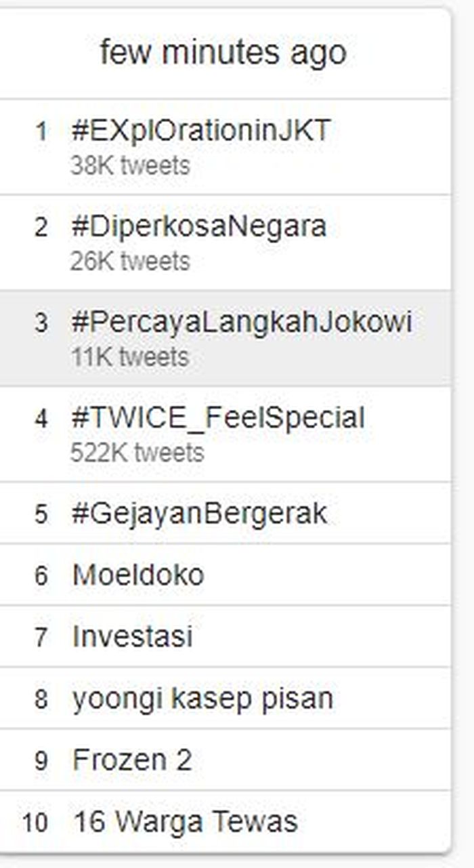Click rank number 5 beside #GejayanBergerak

(41, 514)
